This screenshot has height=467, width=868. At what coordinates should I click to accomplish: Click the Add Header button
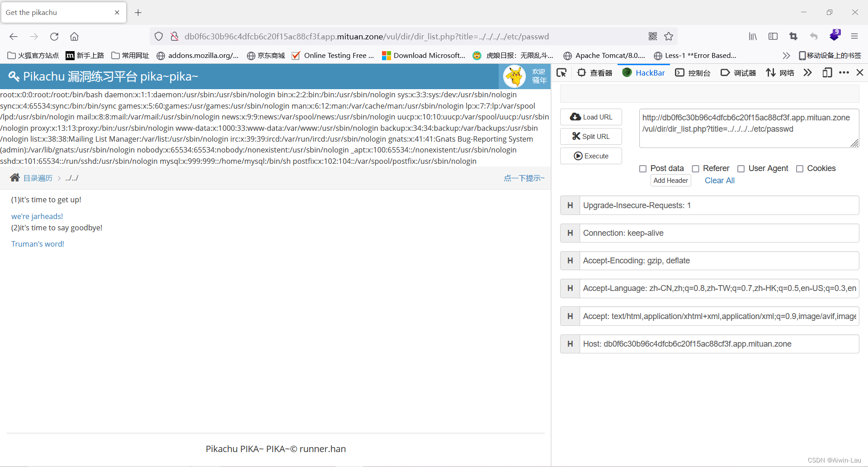671,181
